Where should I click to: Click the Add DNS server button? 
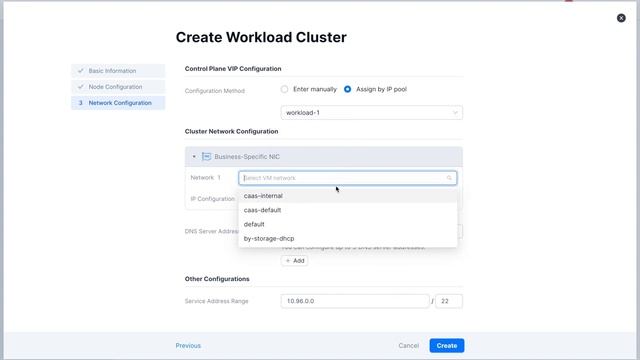click(294, 261)
